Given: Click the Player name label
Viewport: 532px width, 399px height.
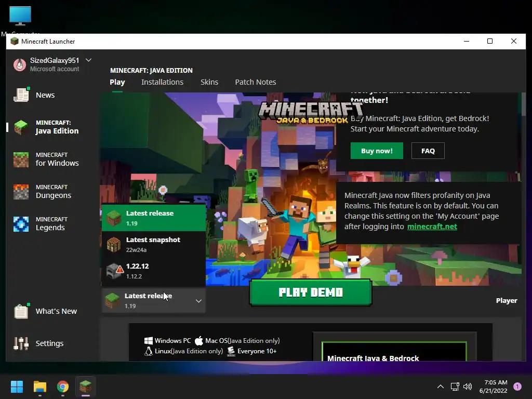Looking at the screenshot, I should (507, 301).
